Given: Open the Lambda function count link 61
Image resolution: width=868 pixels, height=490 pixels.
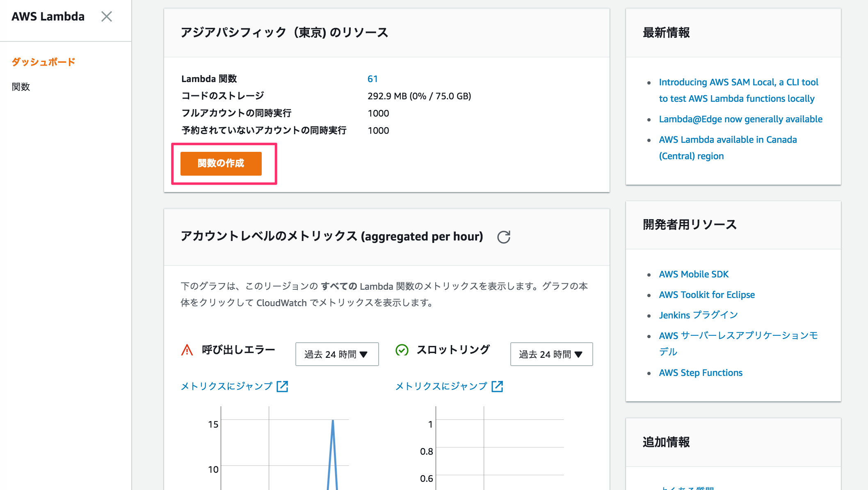Looking at the screenshot, I should pos(372,79).
